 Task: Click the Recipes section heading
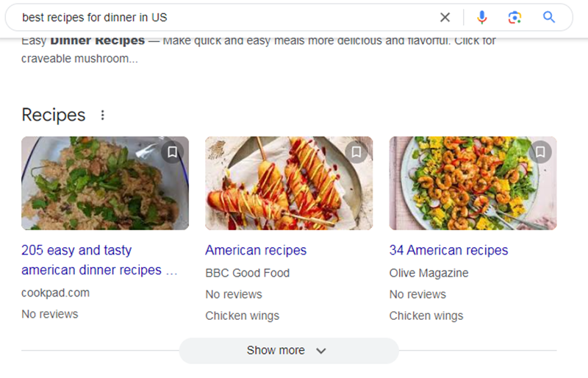click(x=54, y=115)
